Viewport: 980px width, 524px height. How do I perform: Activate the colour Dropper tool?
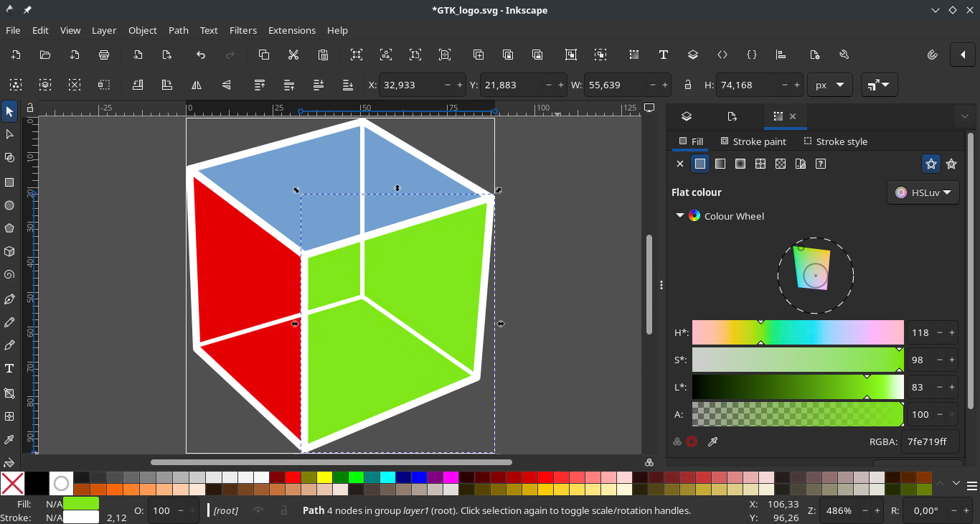9,440
